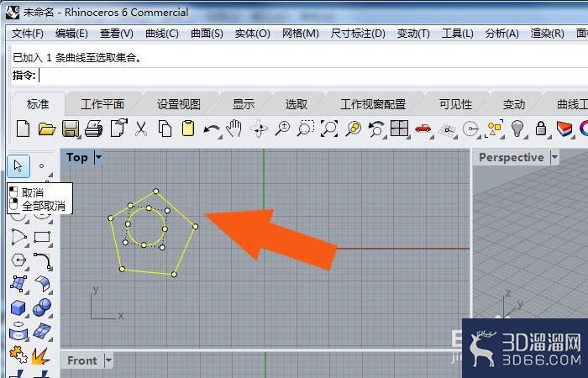Create a new file with the blank page icon

24,129
